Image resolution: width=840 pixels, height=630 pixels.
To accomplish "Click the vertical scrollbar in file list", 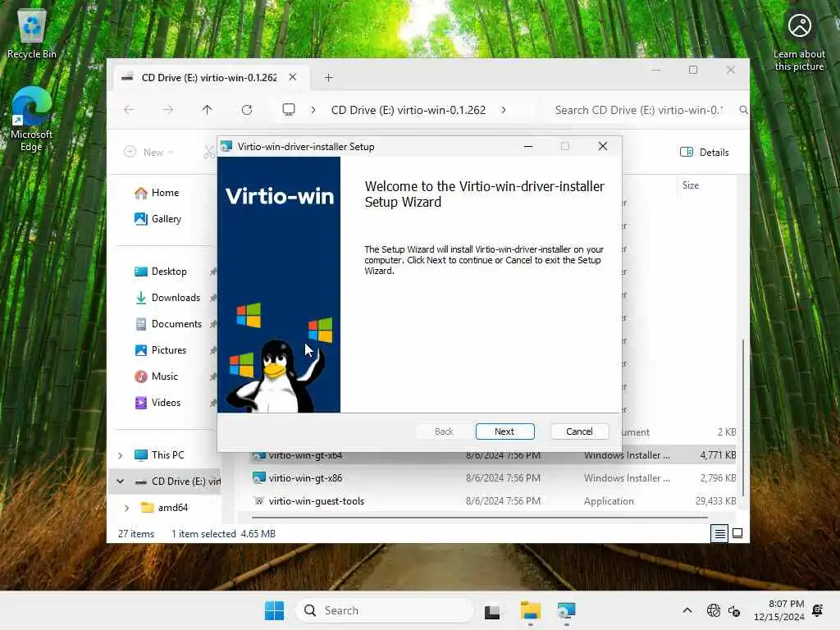I will (743, 418).
